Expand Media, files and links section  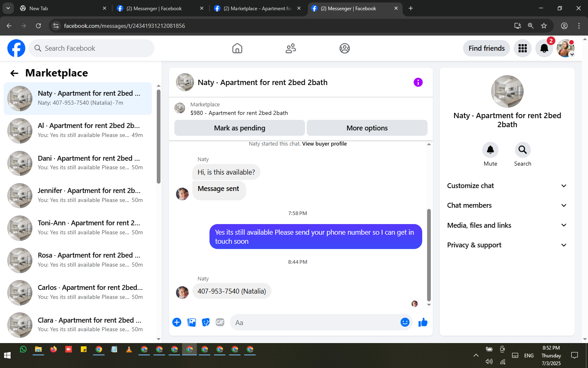click(x=507, y=225)
